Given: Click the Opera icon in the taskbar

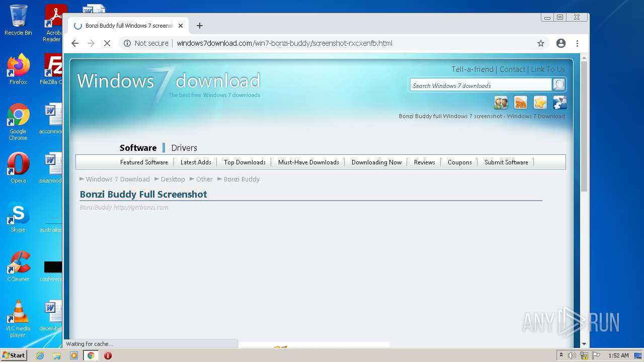Looking at the screenshot, I should (108, 355).
